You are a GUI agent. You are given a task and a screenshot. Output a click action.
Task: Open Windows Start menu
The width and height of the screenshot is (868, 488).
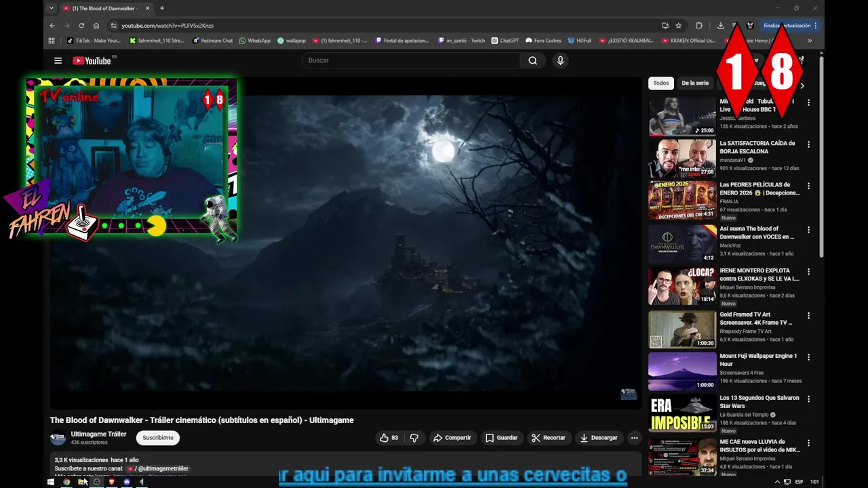(51, 482)
